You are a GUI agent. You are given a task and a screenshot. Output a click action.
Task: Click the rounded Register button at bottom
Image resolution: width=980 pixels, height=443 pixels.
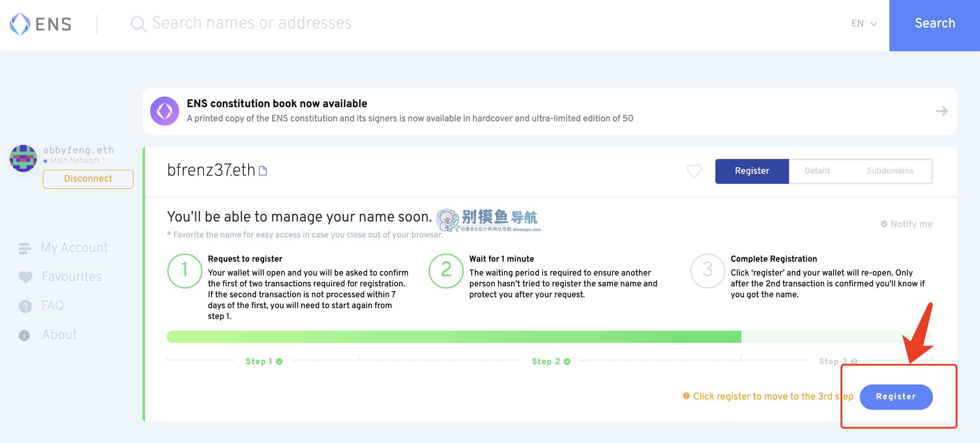pos(896,397)
